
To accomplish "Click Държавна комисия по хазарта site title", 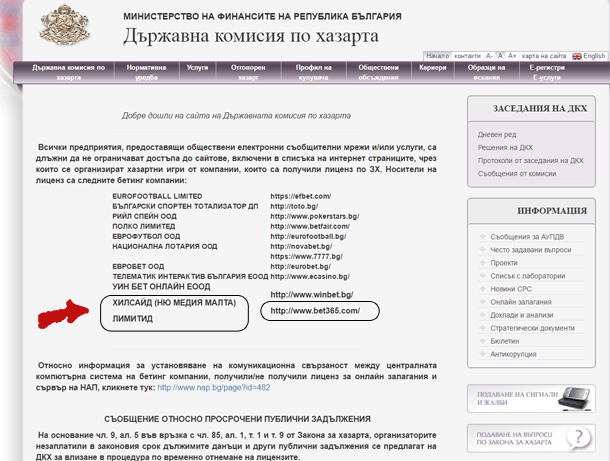I will (251, 36).
